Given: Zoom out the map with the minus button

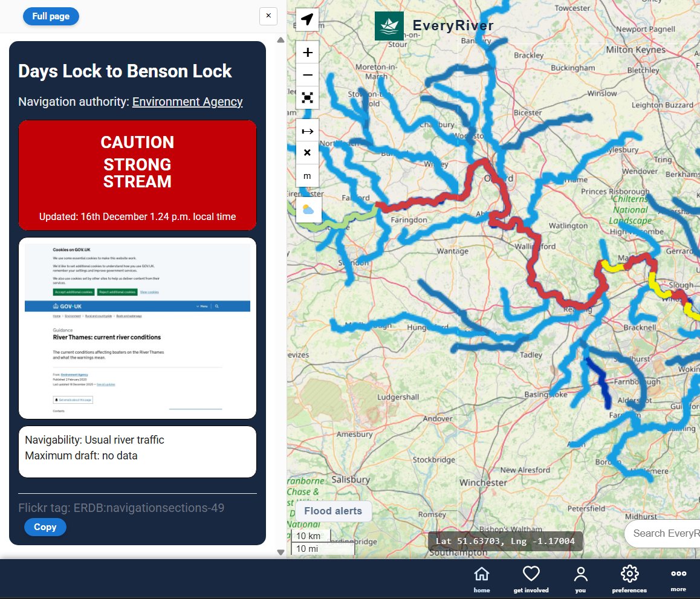Looking at the screenshot, I should click(307, 75).
